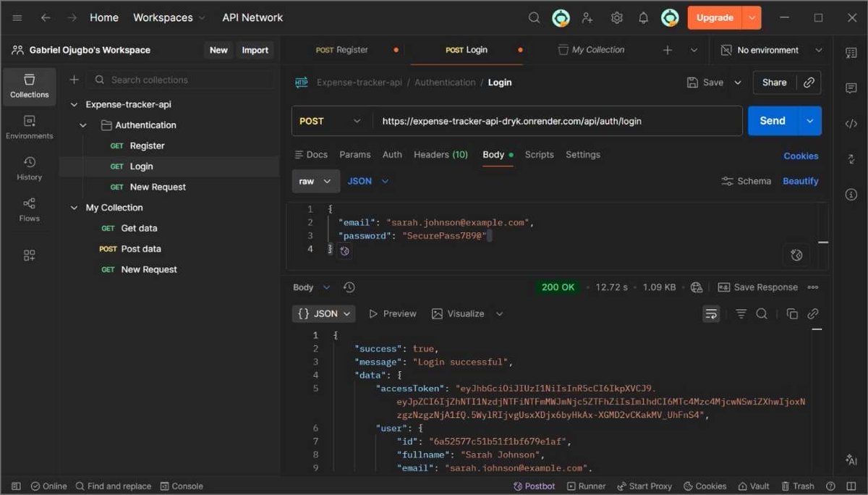Collapse My Collection in the tree
Viewport: 868px width, 495px height.
coord(74,208)
